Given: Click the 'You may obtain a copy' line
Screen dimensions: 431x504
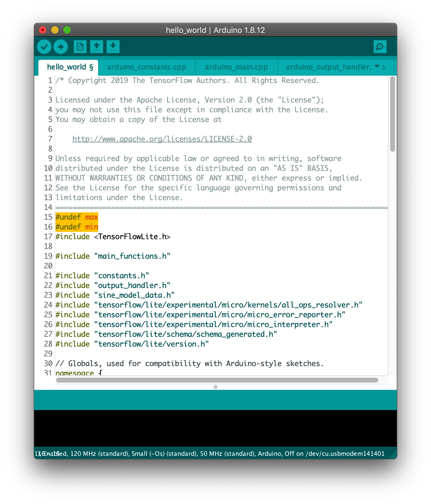Looking at the screenshot, I should click(139, 120).
